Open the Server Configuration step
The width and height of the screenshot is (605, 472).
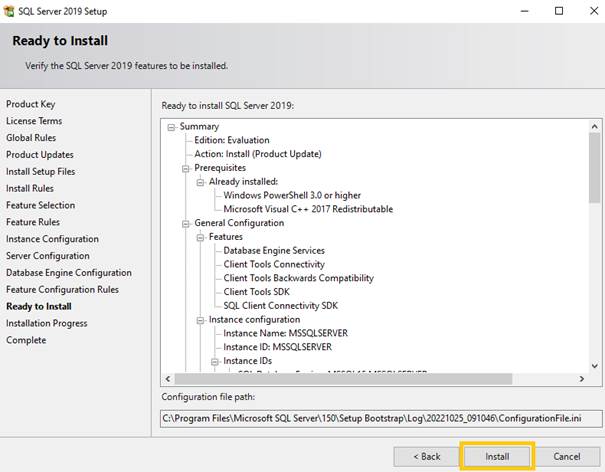pos(47,256)
